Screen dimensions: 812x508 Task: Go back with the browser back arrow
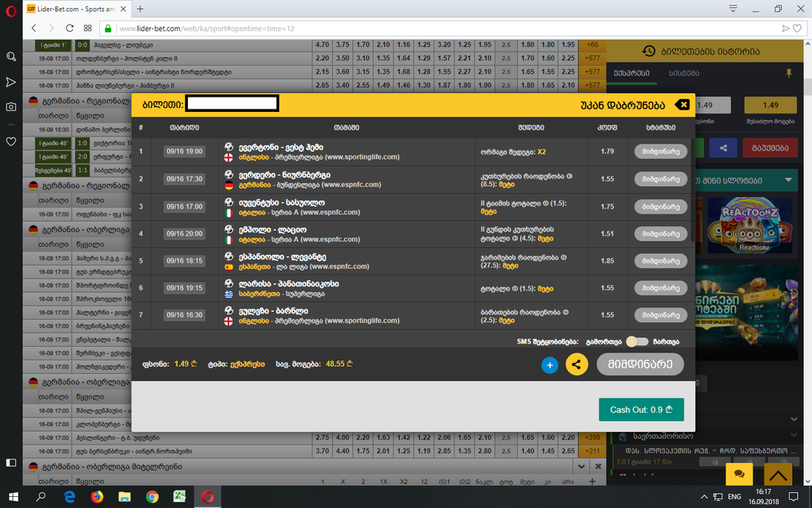pos(34,28)
